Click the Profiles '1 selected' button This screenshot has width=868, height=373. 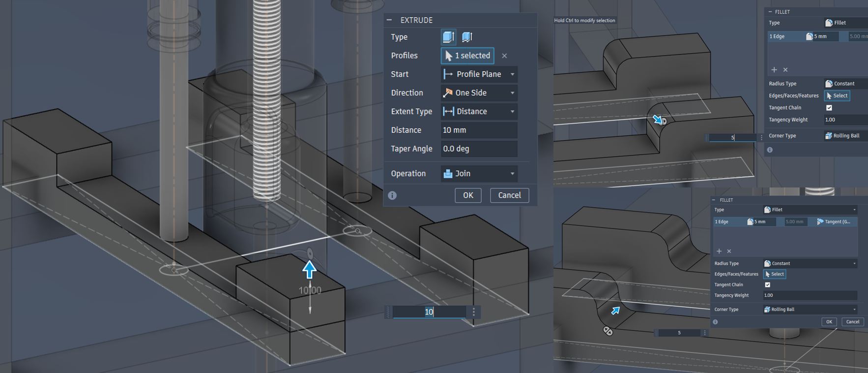pyautogui.click(x=467, y=56)
